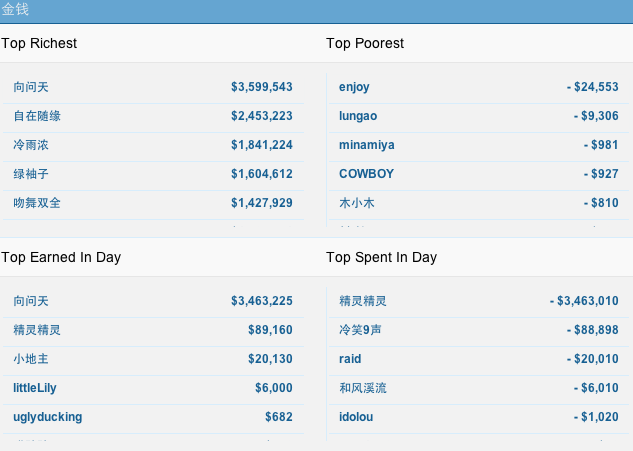
Task: Click the raid username link
Action: [x=350, y=359]
